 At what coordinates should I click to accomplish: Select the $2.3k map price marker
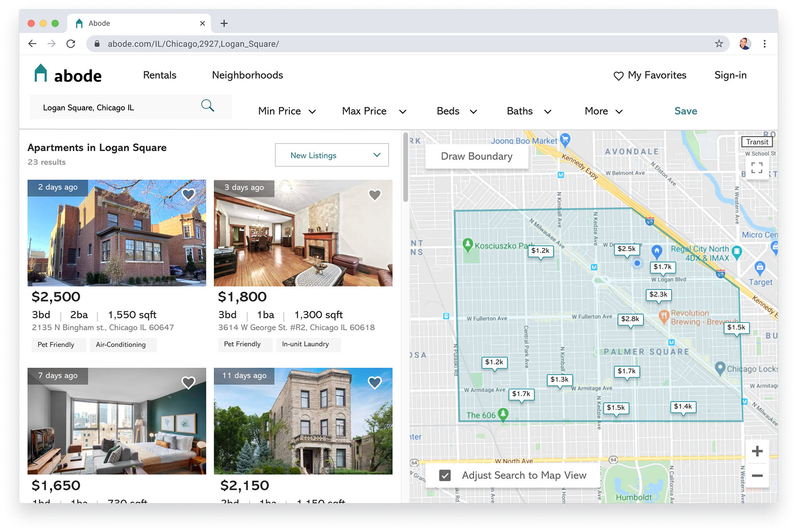[658, 295]
